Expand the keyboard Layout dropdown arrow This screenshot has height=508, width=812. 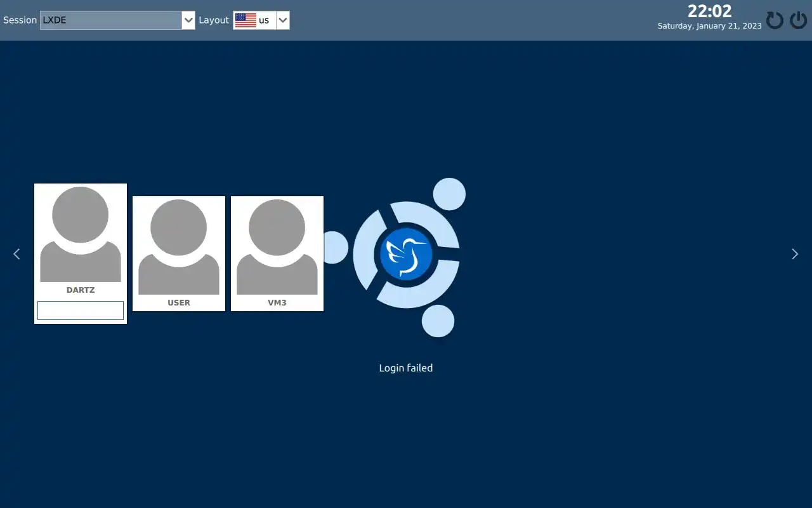click(283, 20)
